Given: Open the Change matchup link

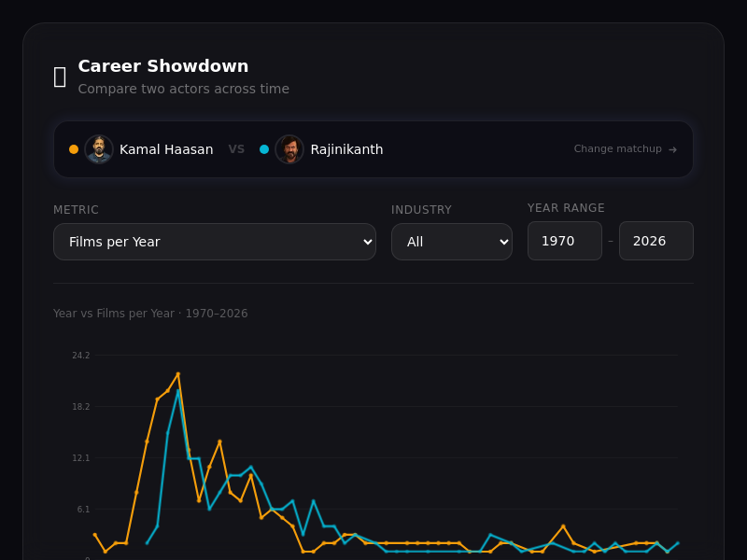Looking at the screenshot, I should click(625, 149).
